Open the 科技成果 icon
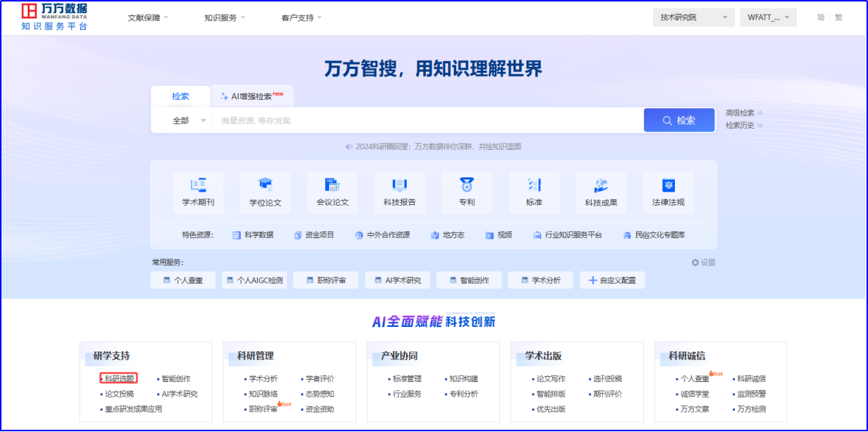The height and width of the screenshot is (432, 868). click(601, 185)
